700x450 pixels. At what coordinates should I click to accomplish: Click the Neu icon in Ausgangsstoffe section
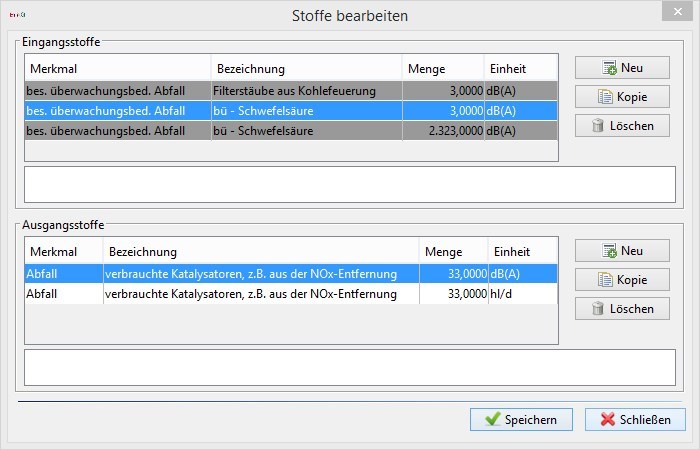click(x=609, y=251)
